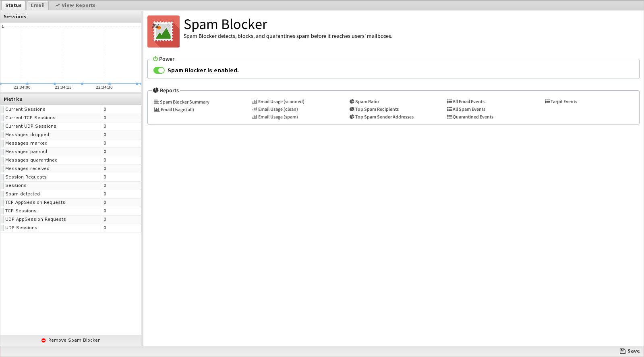Viewport: 644px width, 357px height.
Task: Select the Current UDP Sessions metric row
Action: [x=71, y=126]
